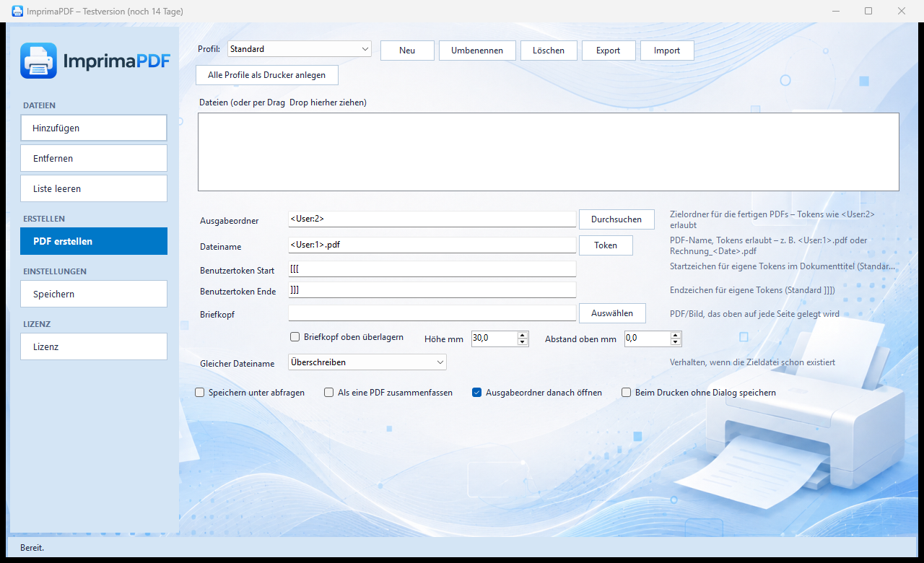924x563 pixels.
Task: Click the Bereit. status text
Action: point(32,548)
